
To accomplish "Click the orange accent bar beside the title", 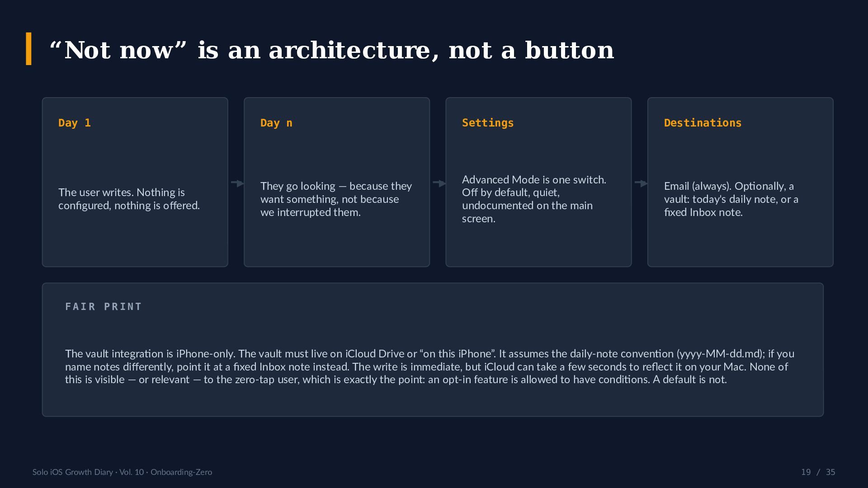I will click(29, 49).
